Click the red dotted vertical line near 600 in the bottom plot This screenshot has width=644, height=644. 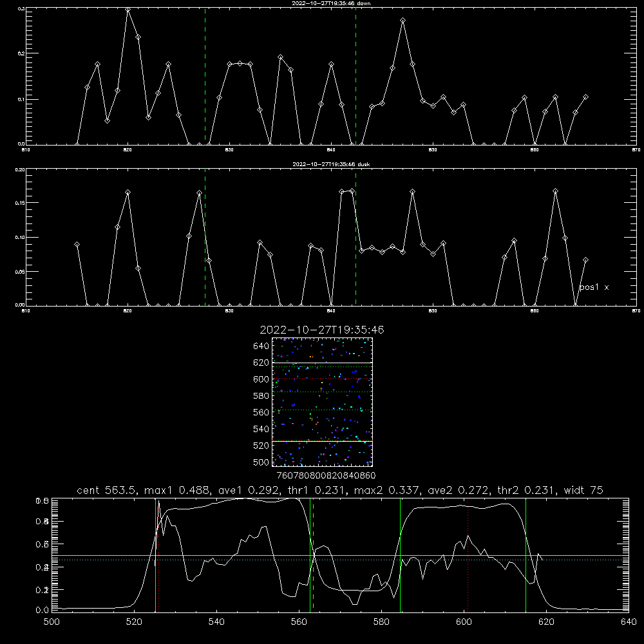pos(468,554)
